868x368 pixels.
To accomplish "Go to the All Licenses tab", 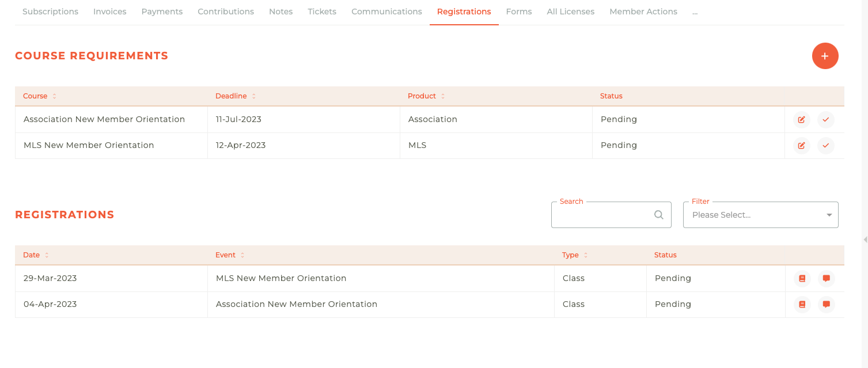I will coord(570,12).
